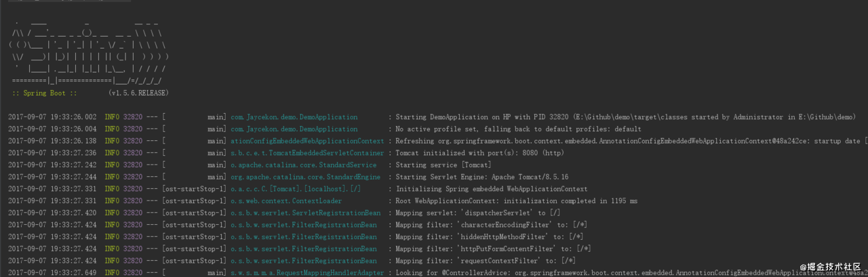Viewport: 868px width, 277px height.
Task: Click logger 'org.apache.catalina.core.StandardEngine'
Action: pos(305,177)
